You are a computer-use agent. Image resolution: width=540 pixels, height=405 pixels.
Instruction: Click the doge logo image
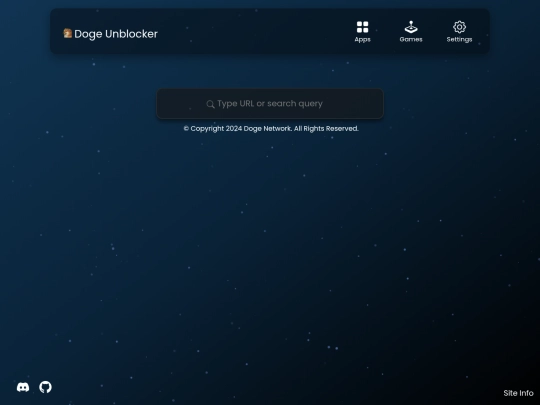(x=68, y=33)
